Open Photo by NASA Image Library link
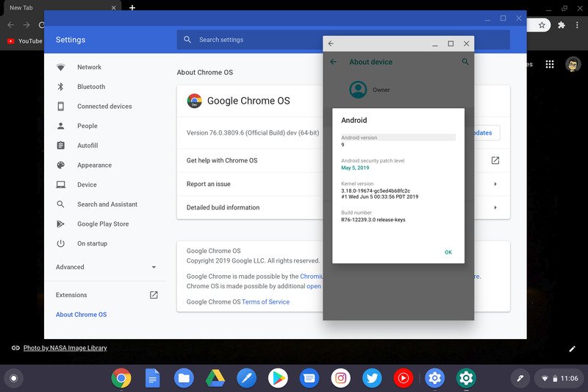 click(x=65, y=348)
